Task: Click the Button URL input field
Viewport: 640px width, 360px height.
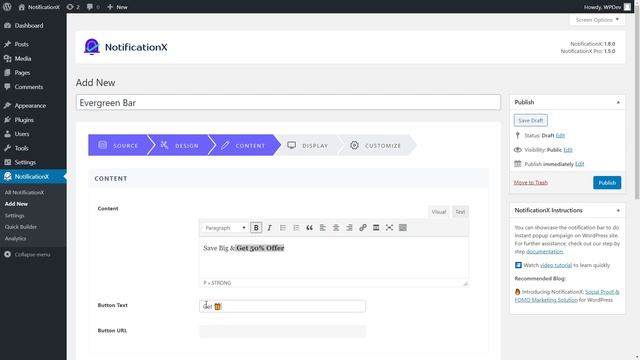Action: [282, 331]
